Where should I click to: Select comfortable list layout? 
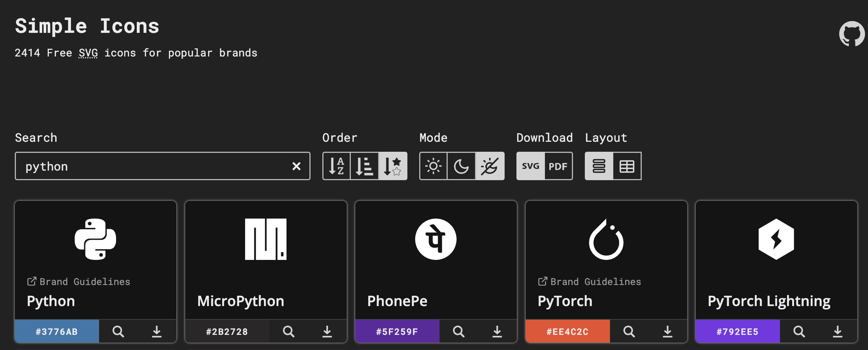coord(599,166)
